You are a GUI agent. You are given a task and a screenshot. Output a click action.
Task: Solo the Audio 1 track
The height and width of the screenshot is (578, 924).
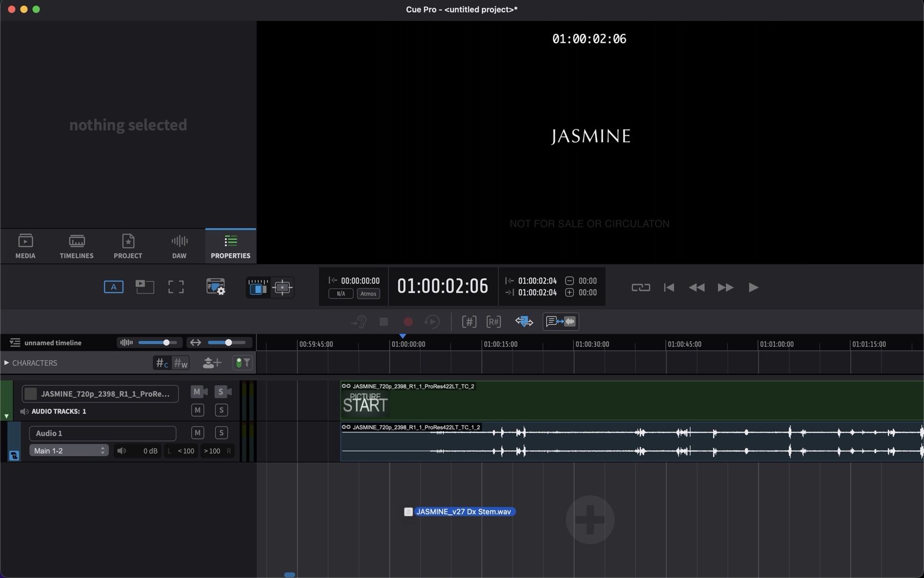click(x=221, y=433)
